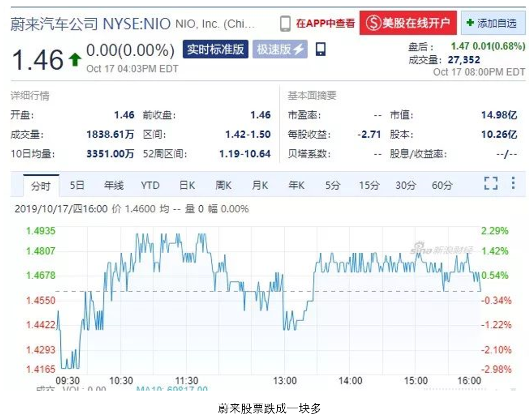
Task: Click the 区间 value 1.42-1.50
Action: pos(248,135)
